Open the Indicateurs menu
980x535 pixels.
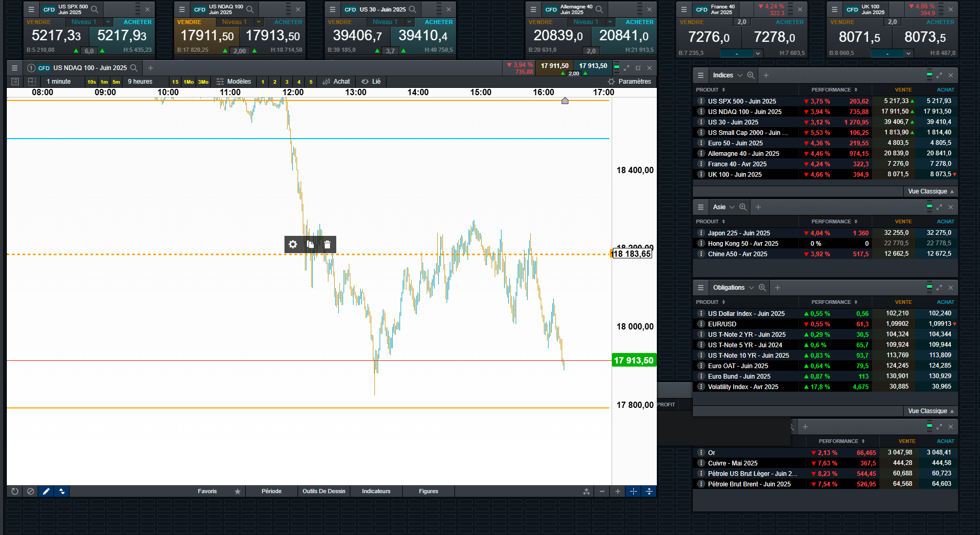[x=376, y=491]
